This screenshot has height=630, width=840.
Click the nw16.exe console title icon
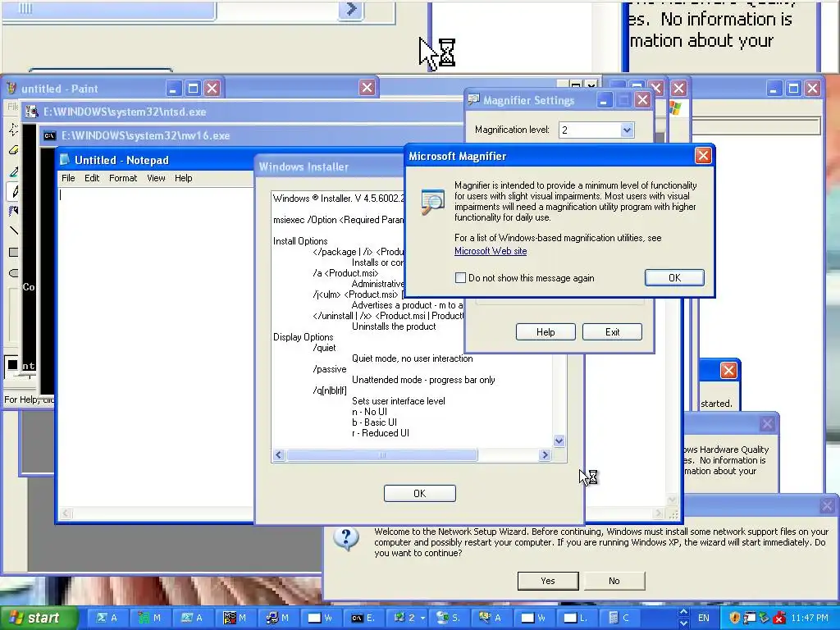pos(49,135)
